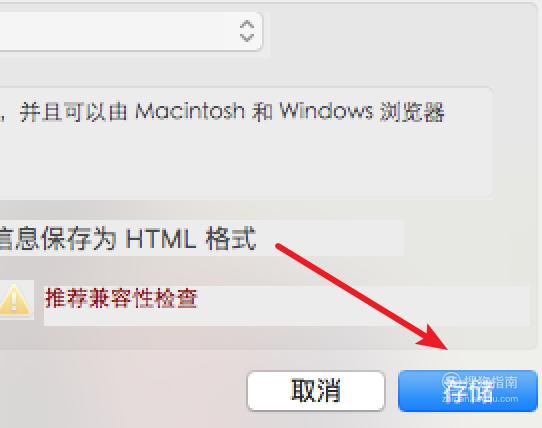Click the 取消 (Cancel) button
The width and height of the screenshot is (542, 428).
pos(316,391)
